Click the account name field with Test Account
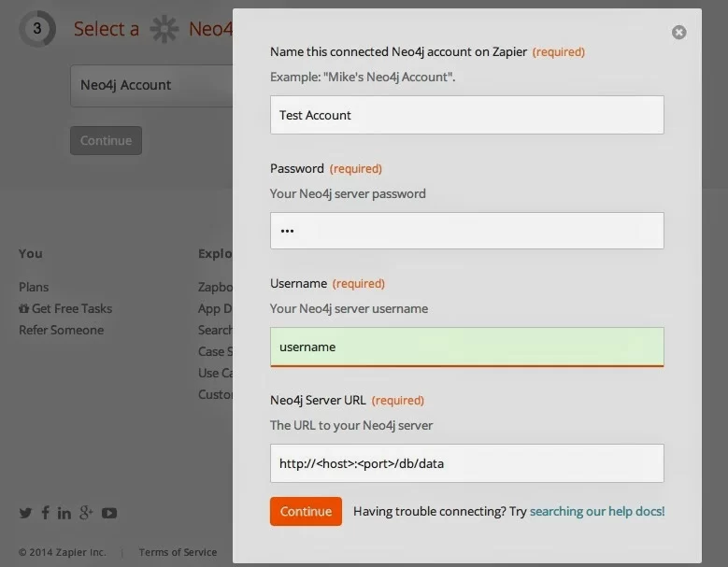 [x=466, y=115]
